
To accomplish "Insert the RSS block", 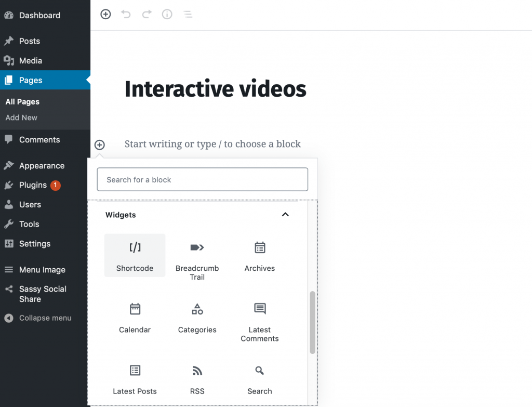I will [197, 379].
